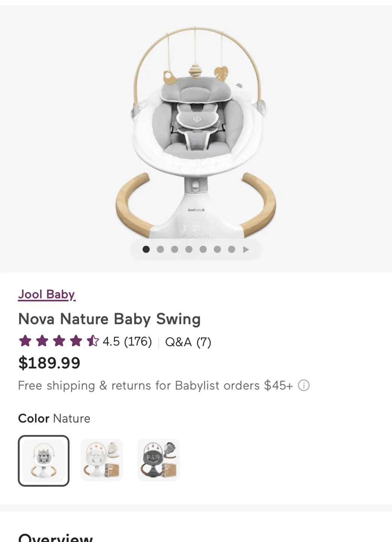Advance the carousel with the next arrow
Image resolution: width=392 pixels, height=542 pixels.
pos(246,249)
